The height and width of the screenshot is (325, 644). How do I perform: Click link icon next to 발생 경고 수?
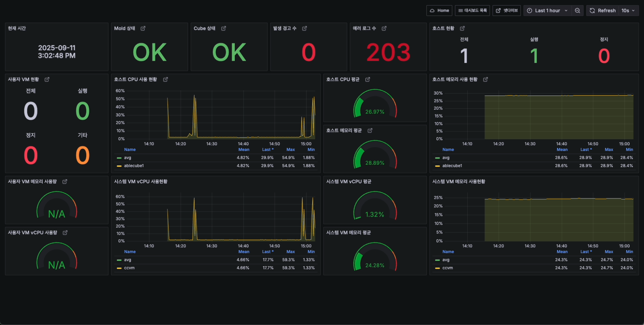pyautogui.click(x=304, y=29)
